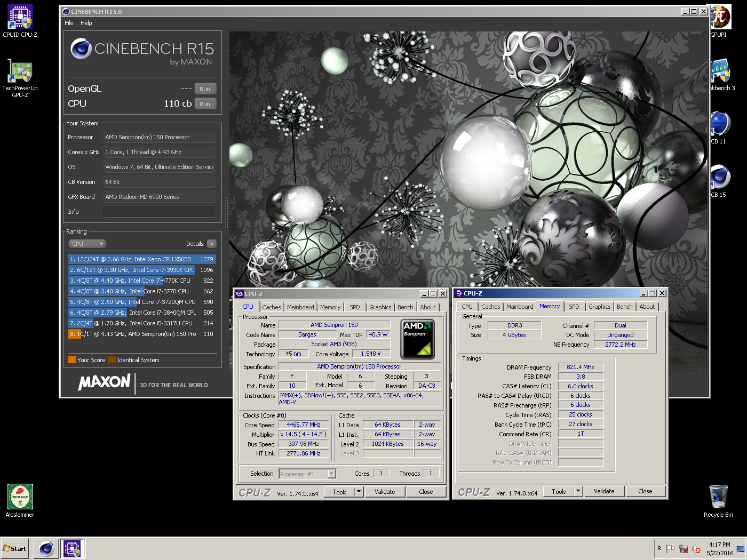Viewport: 747px width, 560px height.
Task: Click the AMD Sempron logo in CPU-Z
Action: coord(417,339)
